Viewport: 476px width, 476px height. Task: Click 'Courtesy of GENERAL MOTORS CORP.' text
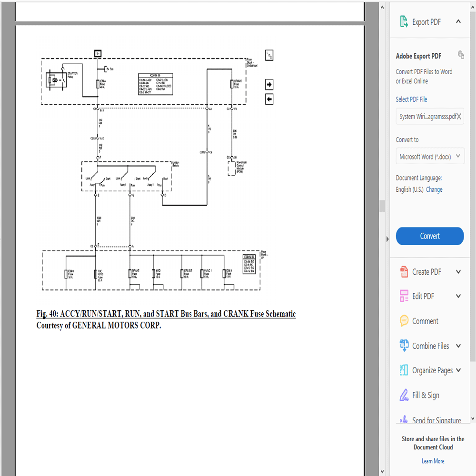pyautogui.click(x=99, y=326)
